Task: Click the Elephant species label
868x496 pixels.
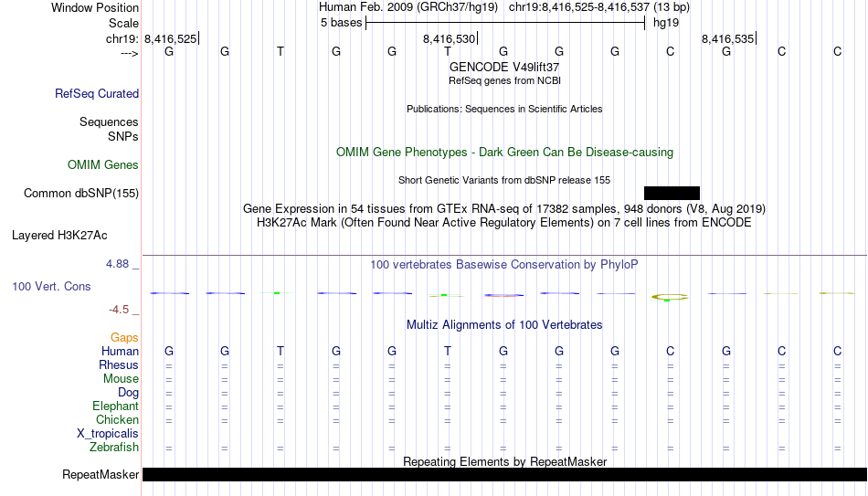Action: coord(116,406)
